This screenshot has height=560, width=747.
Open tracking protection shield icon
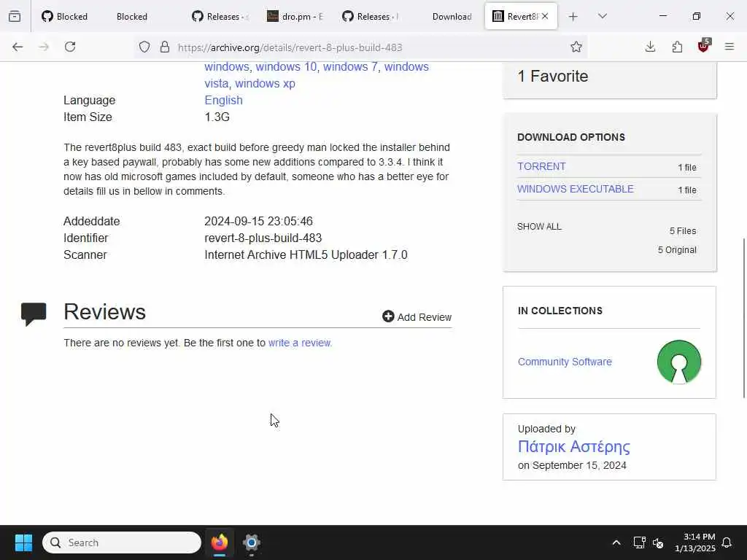click(144, 47)
